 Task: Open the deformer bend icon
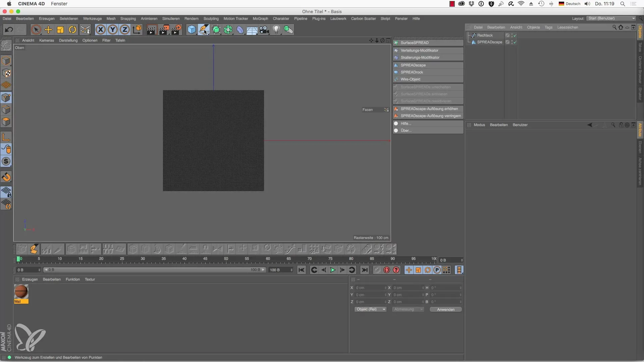(x=240, y=29)
